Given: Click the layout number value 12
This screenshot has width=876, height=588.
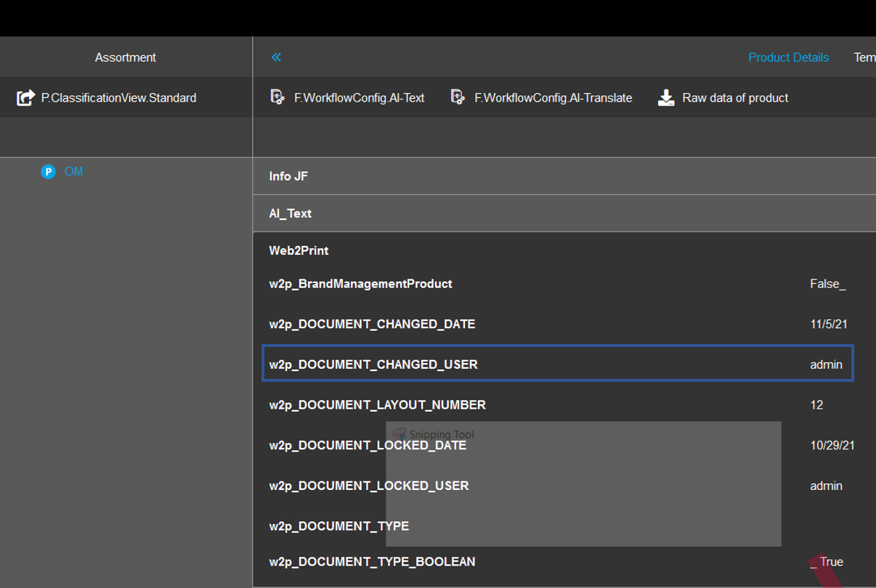Looking at the screenshot, I should pos(816,404).
